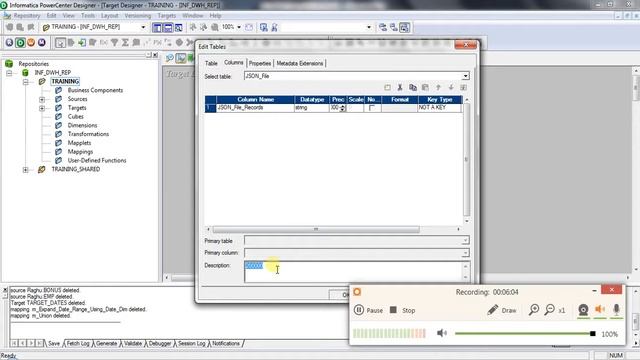Toggle microphone in the recorder panel
The width and height of the screenshot is (640, 360).
click(x=616, y=310)
